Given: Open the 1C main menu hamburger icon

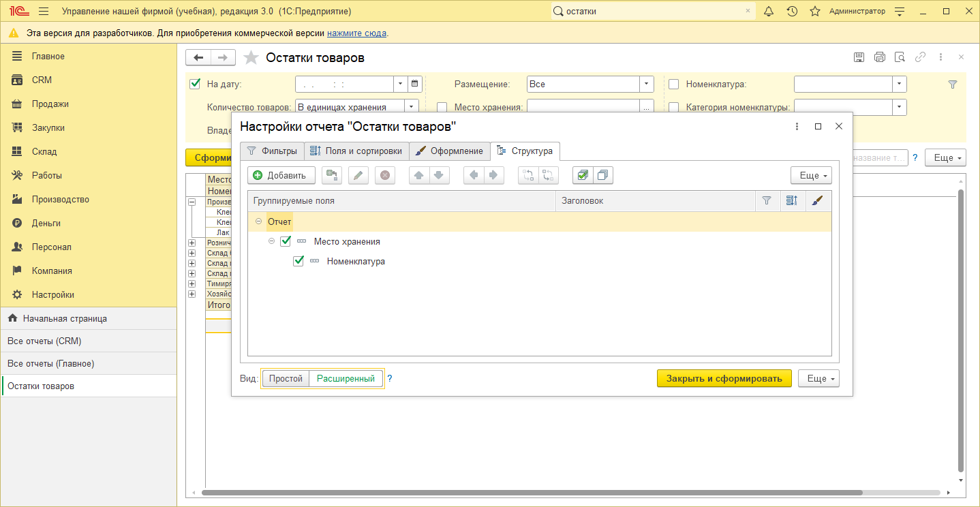Looking at the screenshot, I should click(44, 11).
